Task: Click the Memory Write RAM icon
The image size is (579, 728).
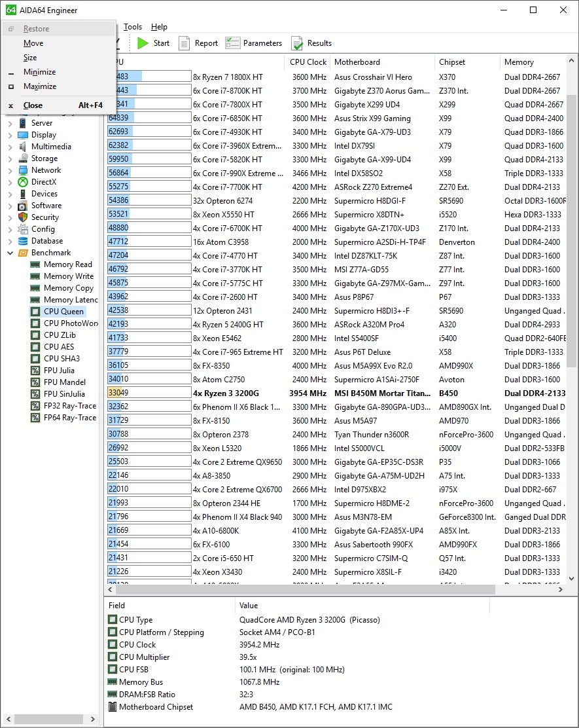Action: [x=35, y=276]
